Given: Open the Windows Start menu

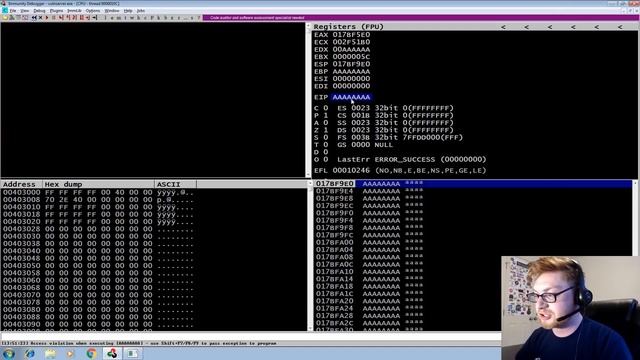Looking at the screenshot, I should tap(9, 353).
